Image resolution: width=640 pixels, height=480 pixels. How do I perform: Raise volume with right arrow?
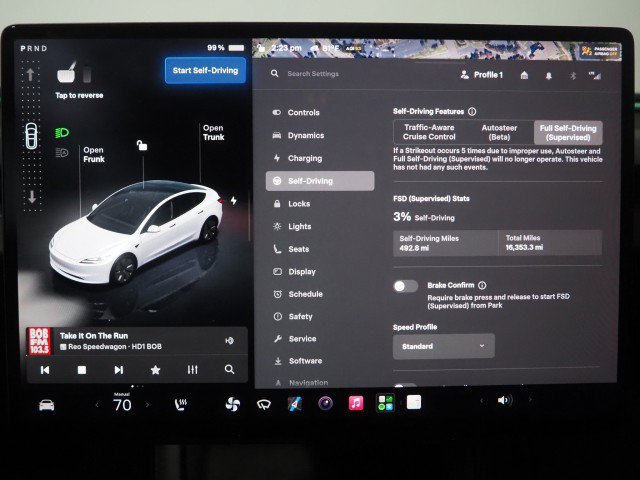[x=530, y=400]
